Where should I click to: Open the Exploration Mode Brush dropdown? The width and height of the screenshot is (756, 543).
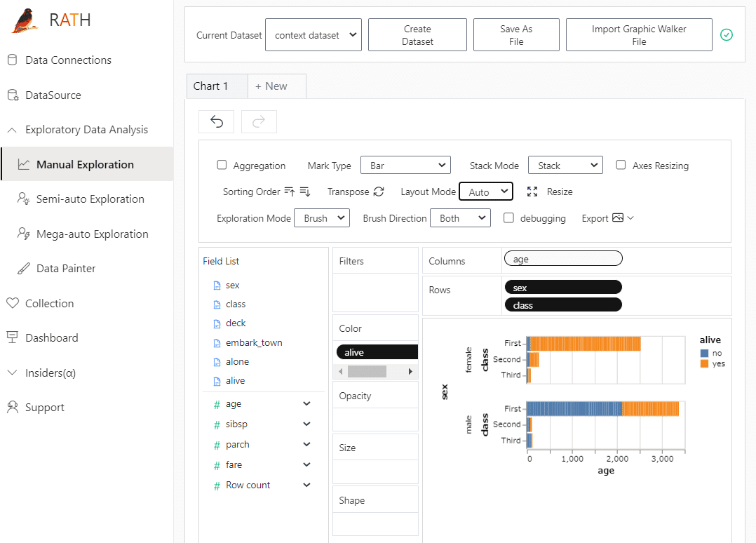coord(322,218)
